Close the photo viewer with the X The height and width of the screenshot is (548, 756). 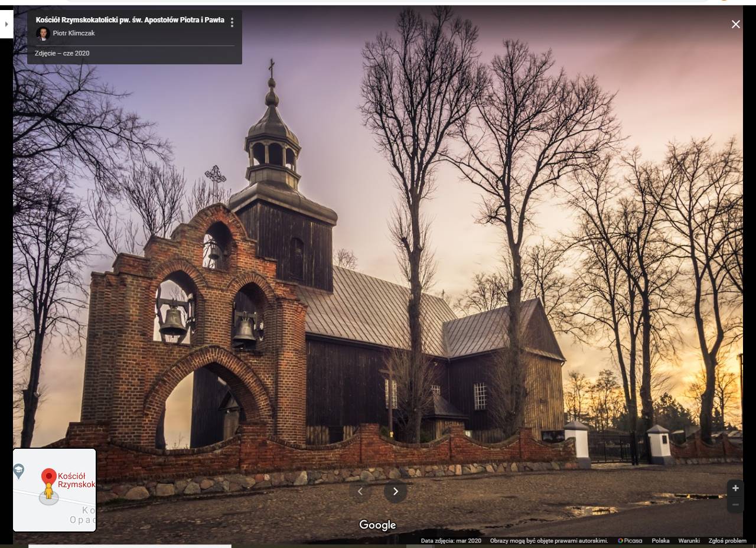735,24
